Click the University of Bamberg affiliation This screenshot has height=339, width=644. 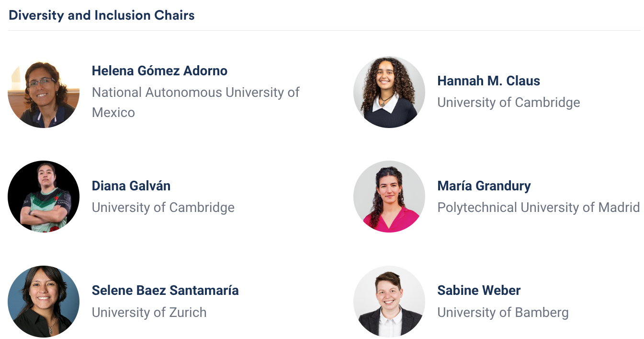click(x=503, y=312)
